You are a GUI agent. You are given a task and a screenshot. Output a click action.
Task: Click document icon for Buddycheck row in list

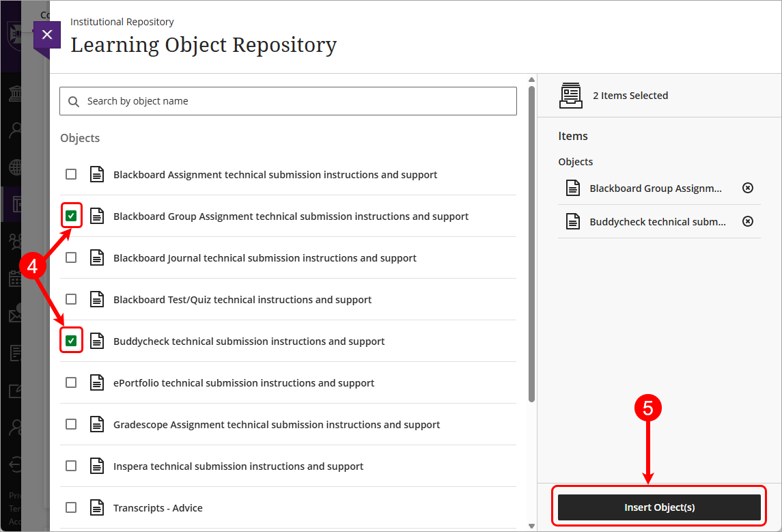click(97, 341)
